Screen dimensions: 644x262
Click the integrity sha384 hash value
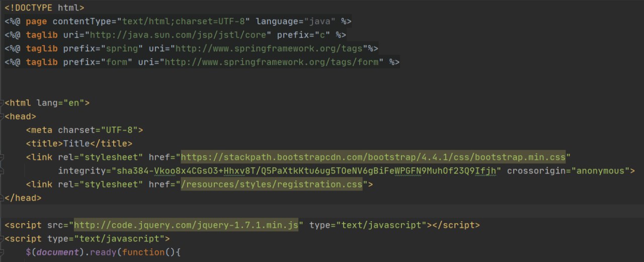305,171
